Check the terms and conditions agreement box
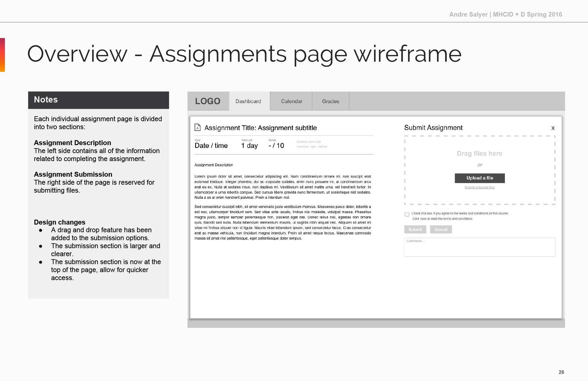The width and height of the screenshot is (588, 381). [x=407, y=214]
